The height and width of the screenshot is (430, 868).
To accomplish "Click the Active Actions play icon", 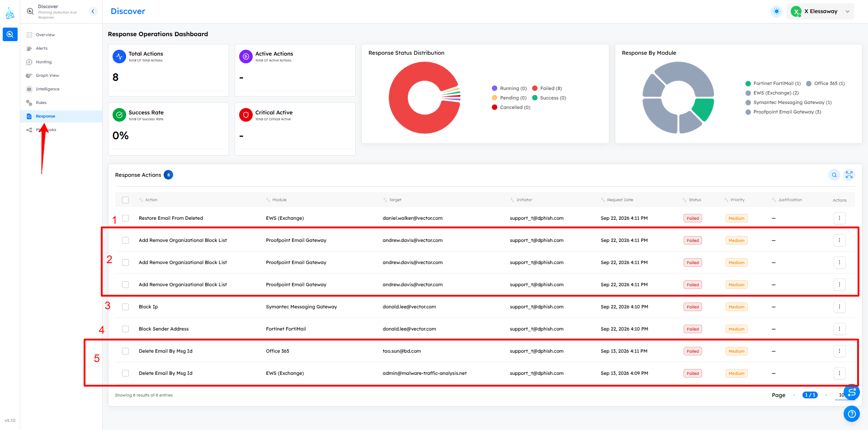I will tap(246, 57).
